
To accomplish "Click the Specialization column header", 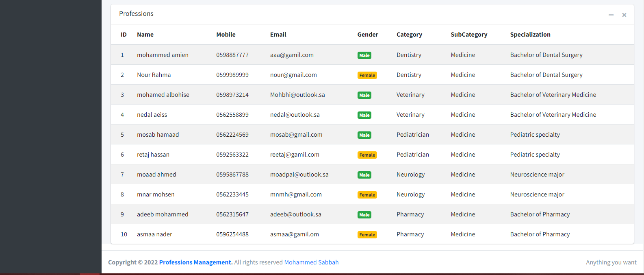I will (x=530, y=35).
